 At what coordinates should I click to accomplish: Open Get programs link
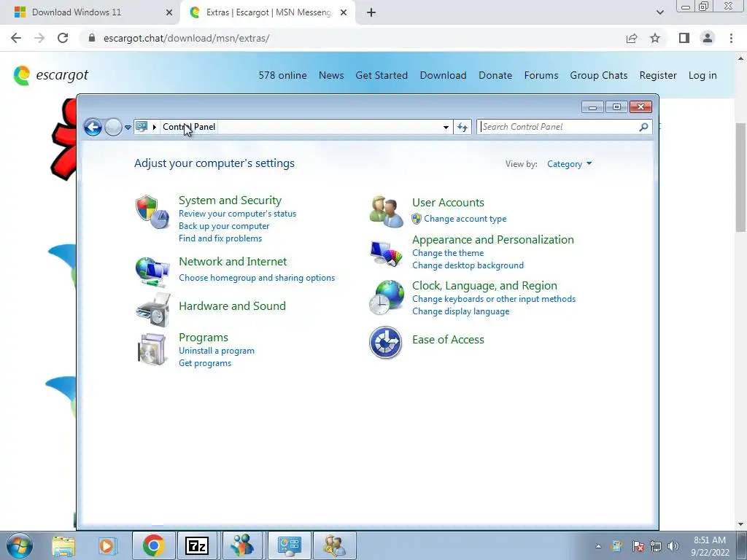pos(205,363)
